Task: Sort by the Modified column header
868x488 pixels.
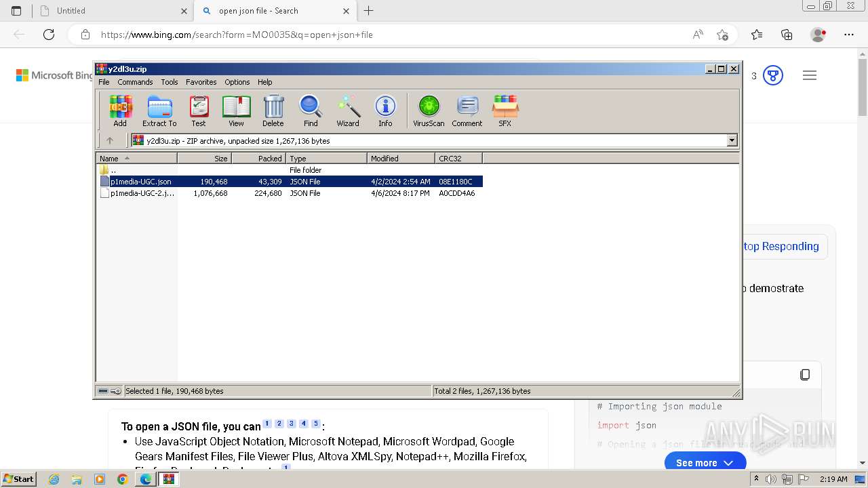Action: pos(401,158)
